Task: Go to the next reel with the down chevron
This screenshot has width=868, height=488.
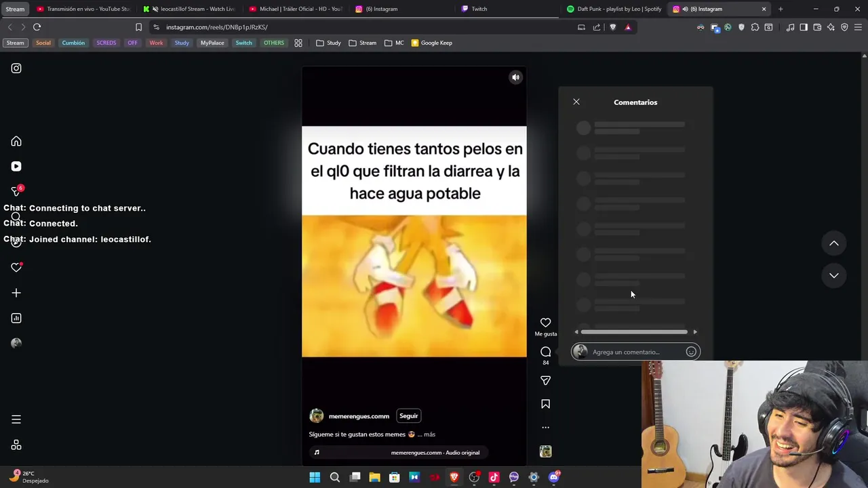Action: pyautogui.click(x=834, y=275)
